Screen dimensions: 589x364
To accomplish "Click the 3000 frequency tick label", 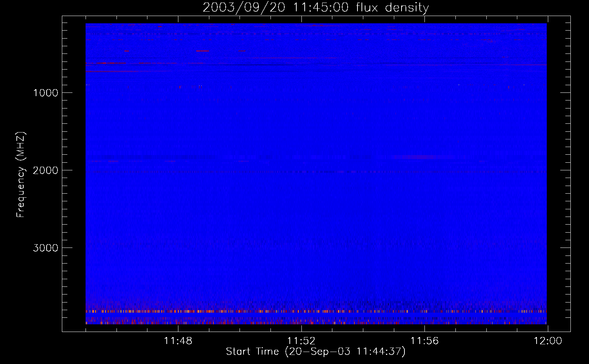I will click(x=46, y=248).
